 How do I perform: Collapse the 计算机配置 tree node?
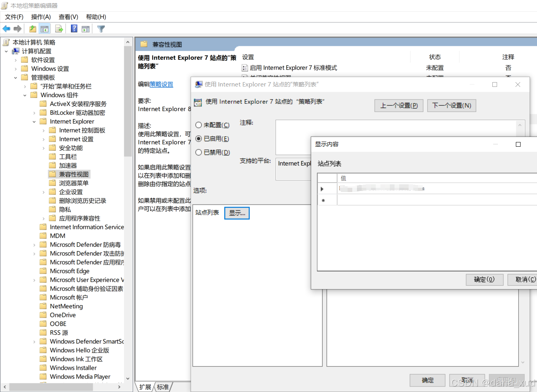6,51
